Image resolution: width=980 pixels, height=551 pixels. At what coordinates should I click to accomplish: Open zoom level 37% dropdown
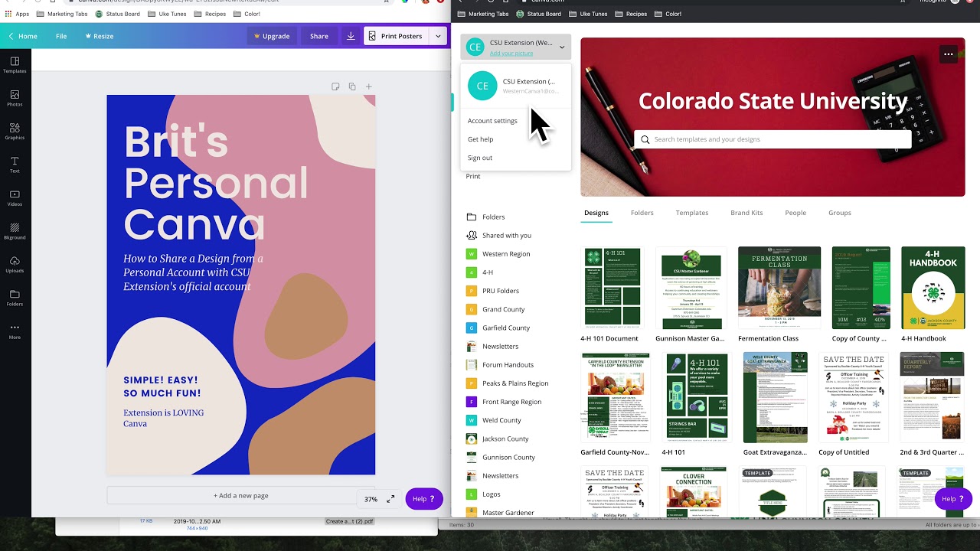(371, 499)
